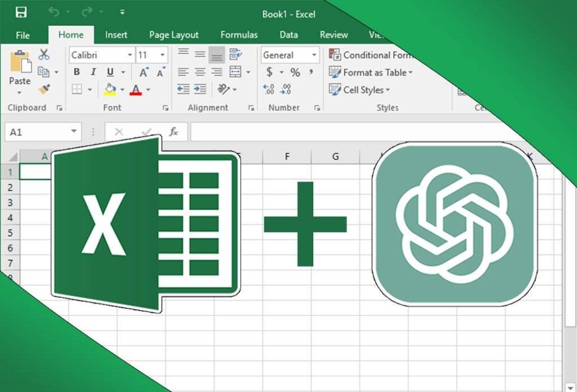Expand the Number Format dropdown showing General
The width and height of the screenshot is (577, 392).
point(314,55)
